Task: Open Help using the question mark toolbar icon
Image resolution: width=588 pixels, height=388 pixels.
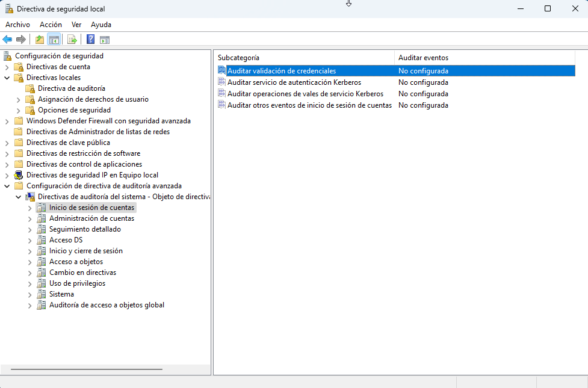Action: [90, 39]
